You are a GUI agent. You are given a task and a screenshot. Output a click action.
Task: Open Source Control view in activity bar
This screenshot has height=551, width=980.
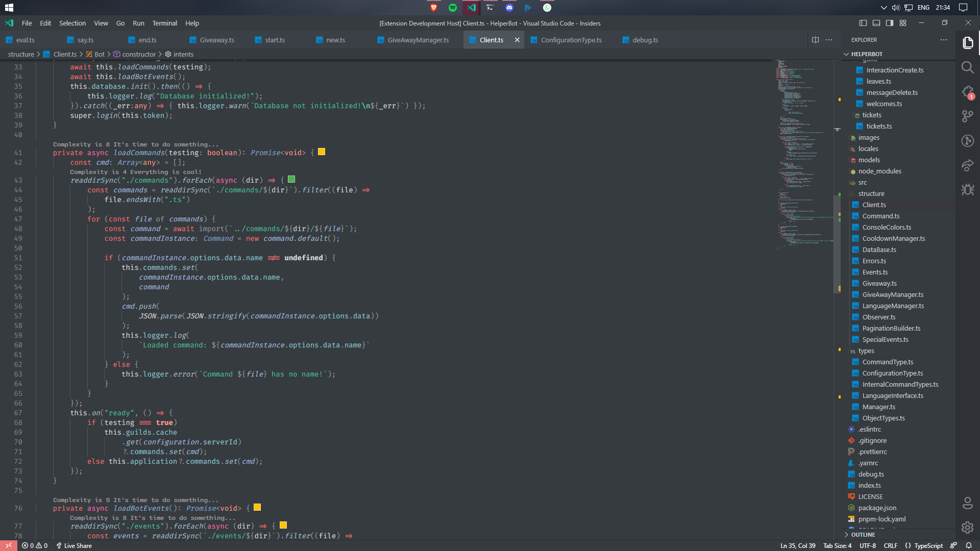point(967,116)
